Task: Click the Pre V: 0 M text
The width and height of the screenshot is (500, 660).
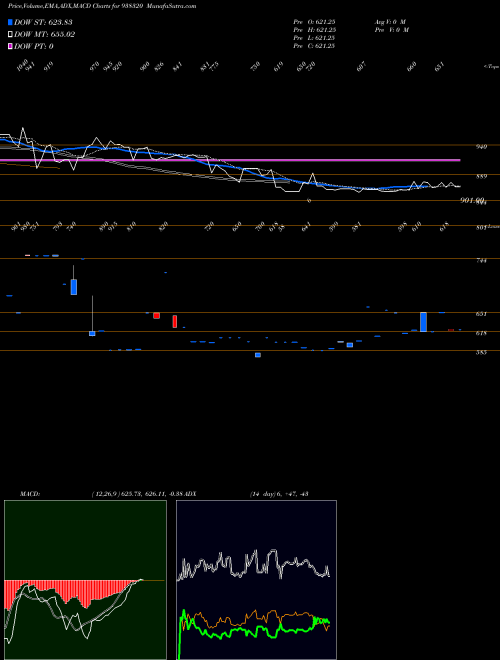Action: point(391,30)
